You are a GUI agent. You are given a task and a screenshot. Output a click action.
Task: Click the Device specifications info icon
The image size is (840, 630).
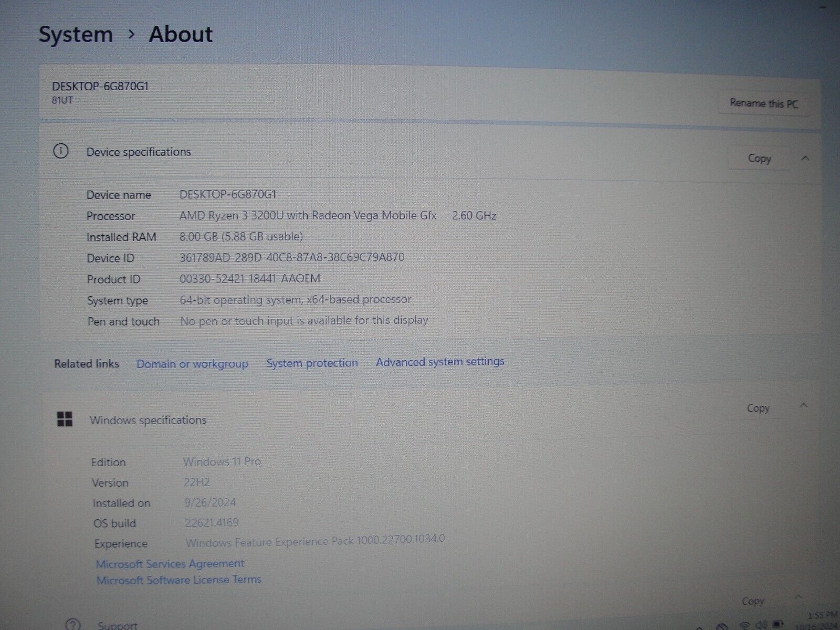[x=61, y=152]
